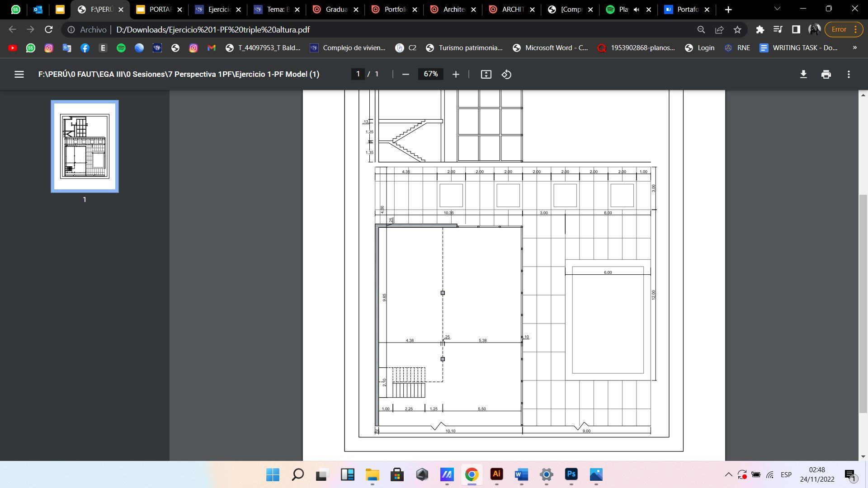868x488 pixels.
Task: Rotate the PDF counterclockwise
Action: pyautogui.click(x=506, y=74)
